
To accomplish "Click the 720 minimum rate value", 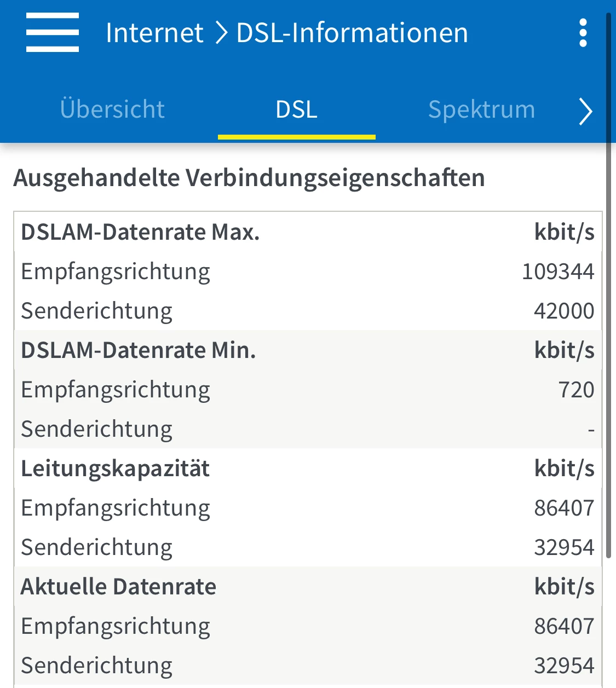I will pos(576,390).
